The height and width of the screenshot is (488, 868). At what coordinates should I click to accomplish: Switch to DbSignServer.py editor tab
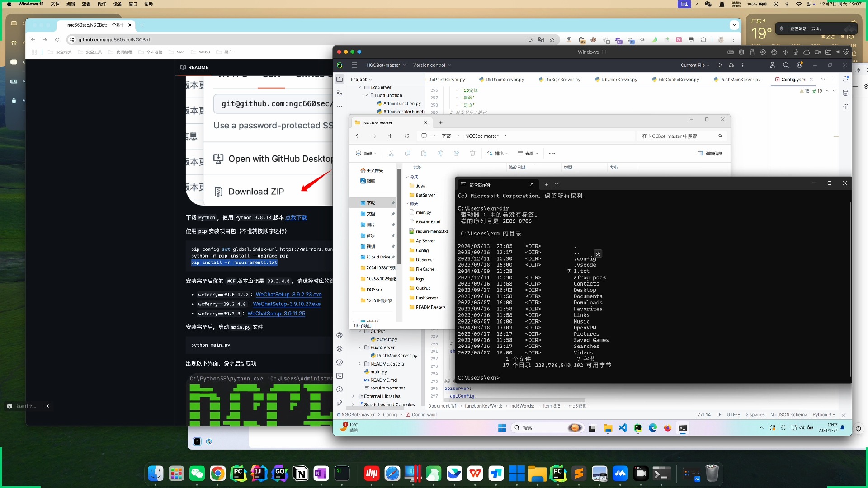coord(559,80)
